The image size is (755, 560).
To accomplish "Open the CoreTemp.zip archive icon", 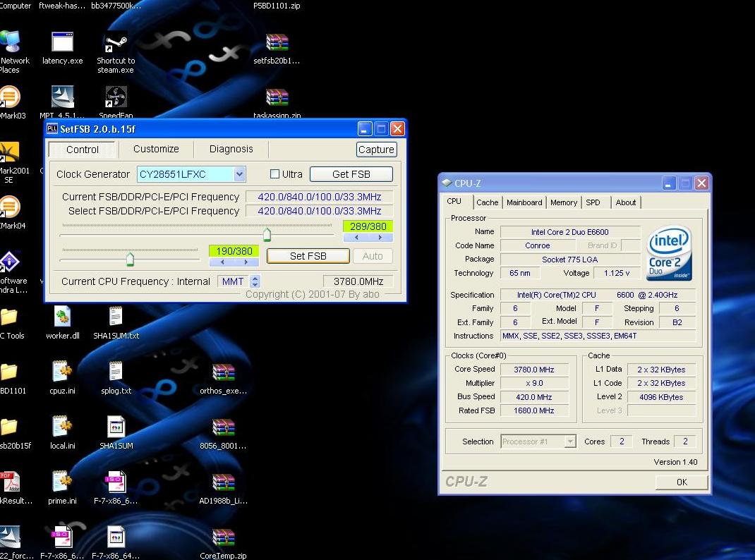I will 224,537.
